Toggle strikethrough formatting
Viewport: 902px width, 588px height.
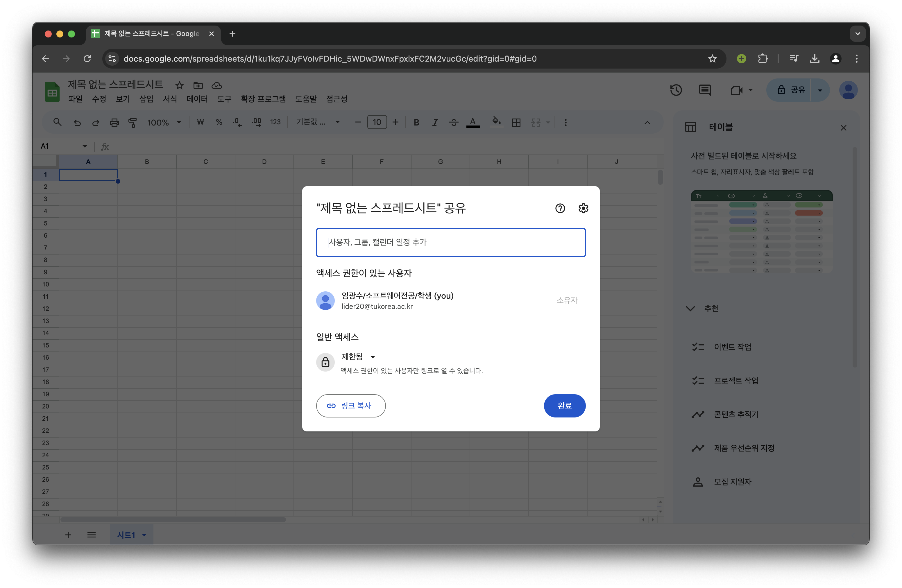(x=454, y=122)
